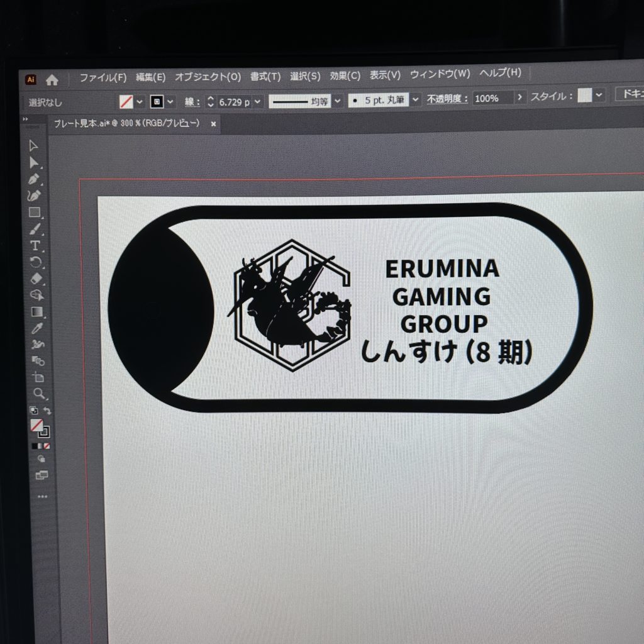
Task: Swap fill and stroke colors
Action: [x=48, y=411]
